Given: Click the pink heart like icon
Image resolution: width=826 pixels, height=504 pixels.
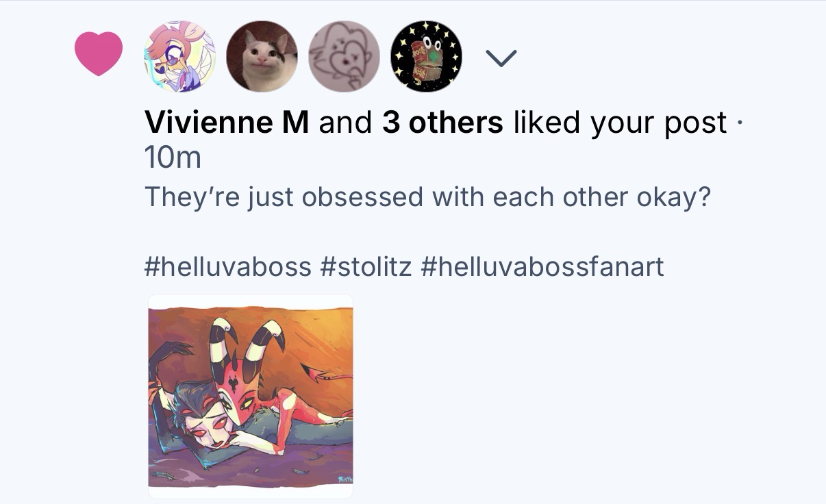Looking at the screenshot, I should pyautogui.click(x=98, y=54).
